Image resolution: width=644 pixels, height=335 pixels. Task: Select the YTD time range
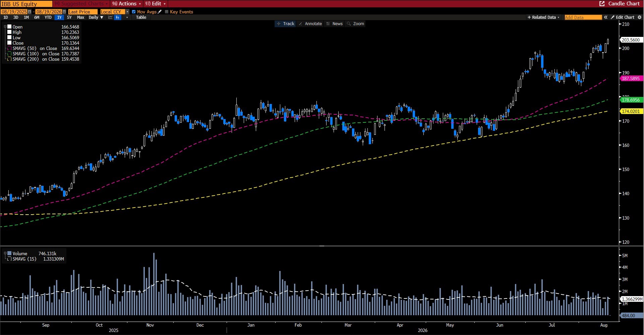pyautogui.click(x=48, y=17)
